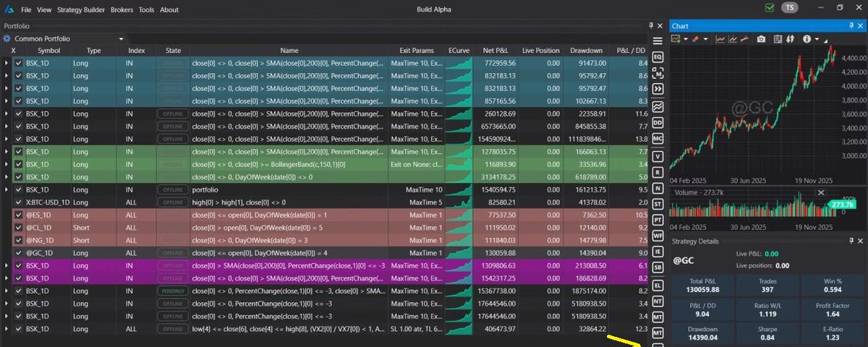Click the double-arrow forward sidebar icon
Screen dimensions: 868x347
coord(658,89)
